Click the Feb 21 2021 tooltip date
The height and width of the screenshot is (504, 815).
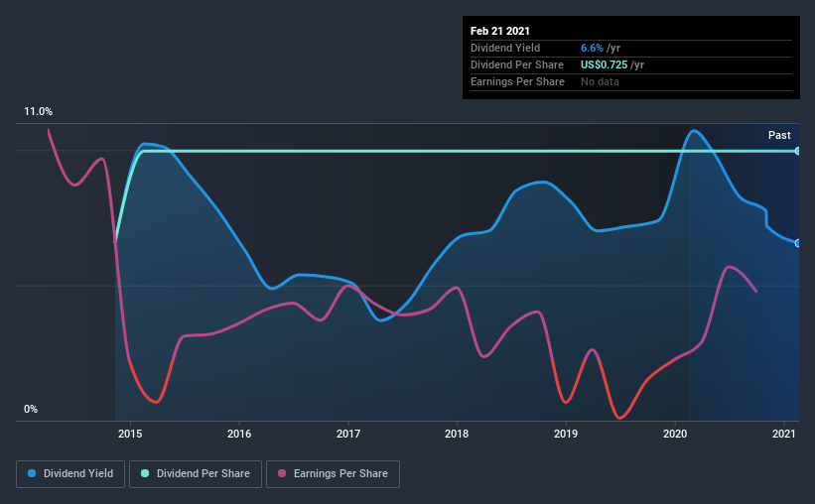tap(500, 31)
